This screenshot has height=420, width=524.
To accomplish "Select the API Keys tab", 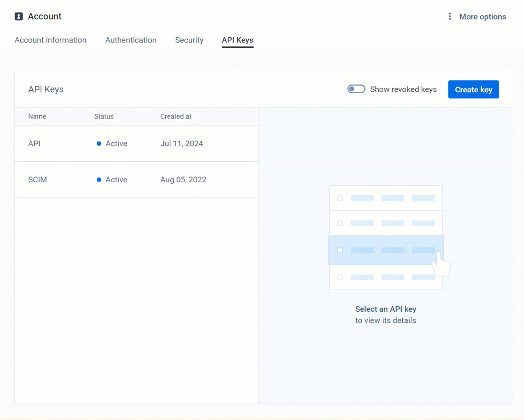I will pyautogui.click(x=237, y=40).
